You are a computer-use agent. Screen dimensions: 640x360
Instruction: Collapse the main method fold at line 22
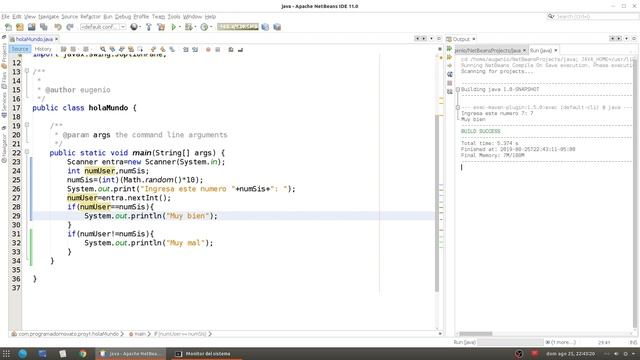tap(27, 152)
